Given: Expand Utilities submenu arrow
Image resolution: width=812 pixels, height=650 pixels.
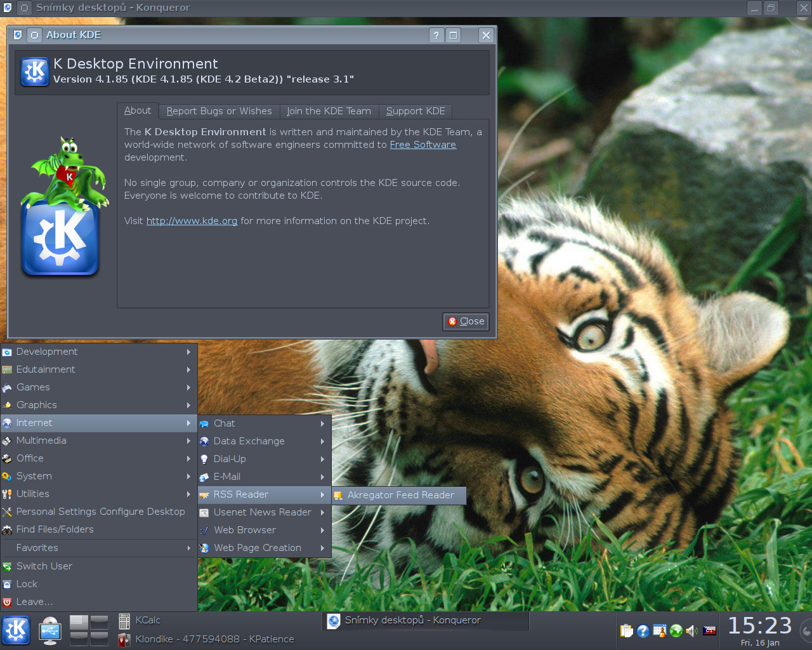Looking at the screenshot, I should (188, 494).
